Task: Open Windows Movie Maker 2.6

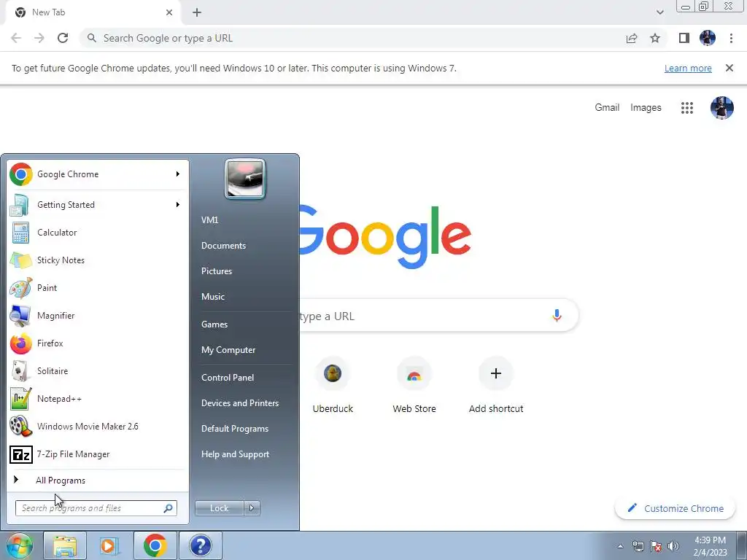Action: [96, 426]
